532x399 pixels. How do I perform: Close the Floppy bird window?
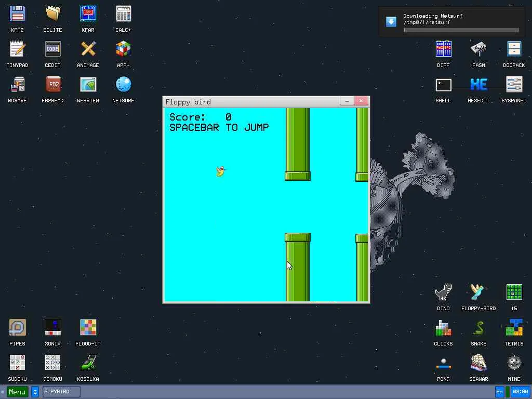(x=361, y=101)
